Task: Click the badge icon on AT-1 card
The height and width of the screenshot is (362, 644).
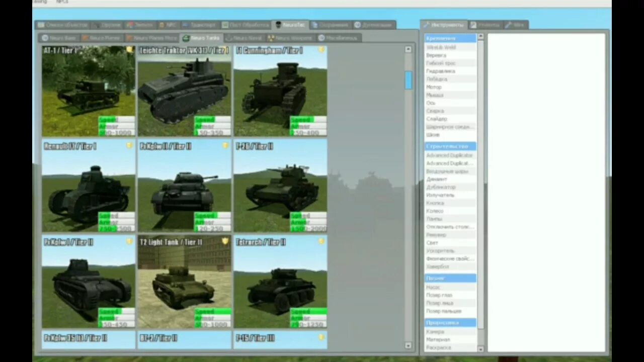Action: [x=130, y=50]
